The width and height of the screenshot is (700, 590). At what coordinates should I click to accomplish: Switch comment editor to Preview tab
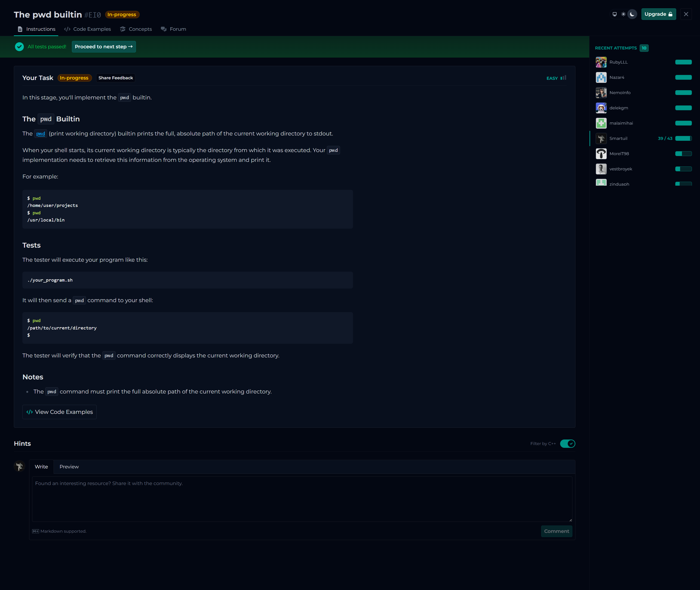[x=69, y=467]
